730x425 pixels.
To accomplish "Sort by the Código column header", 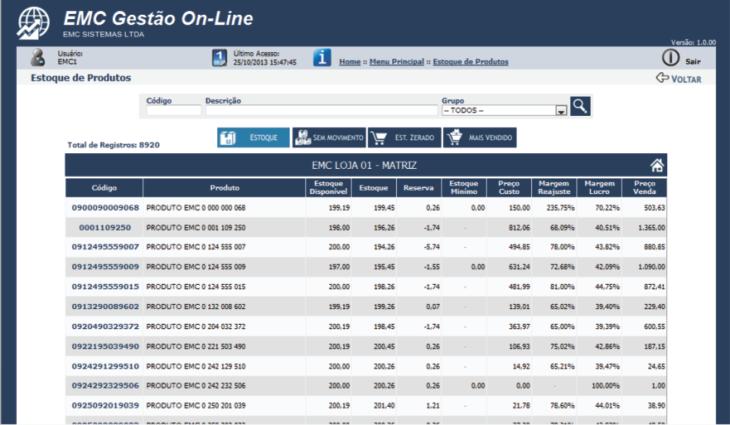I will (104, 188).
